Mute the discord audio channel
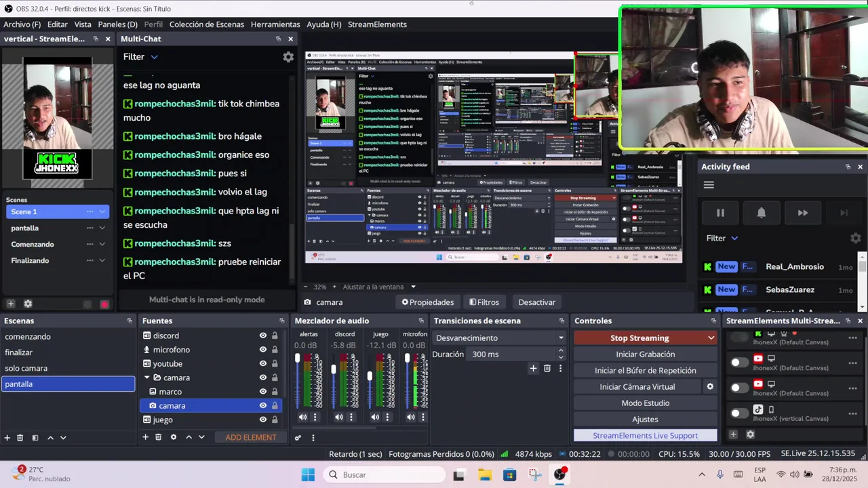 (x=338, y=417)
